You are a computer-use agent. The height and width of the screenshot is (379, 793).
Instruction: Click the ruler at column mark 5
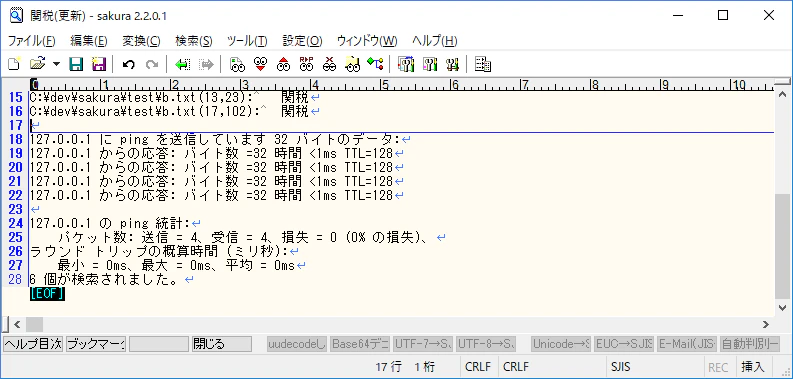tap(384, 85)
